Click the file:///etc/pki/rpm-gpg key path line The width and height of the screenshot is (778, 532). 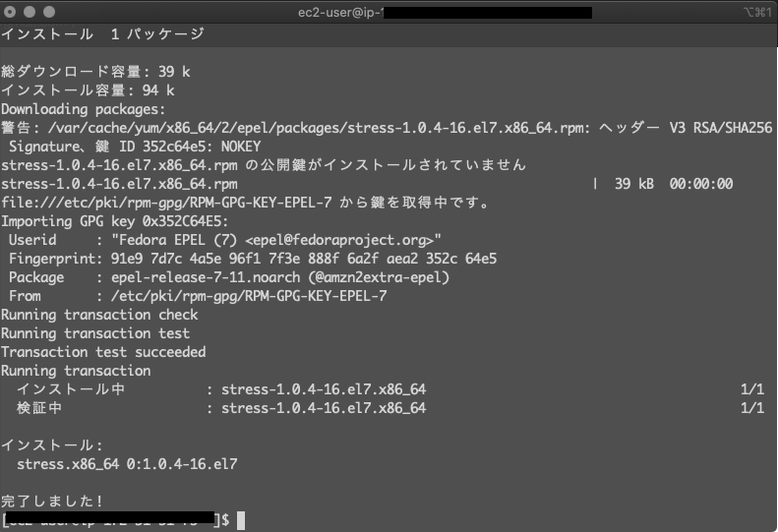pos(245,203)
